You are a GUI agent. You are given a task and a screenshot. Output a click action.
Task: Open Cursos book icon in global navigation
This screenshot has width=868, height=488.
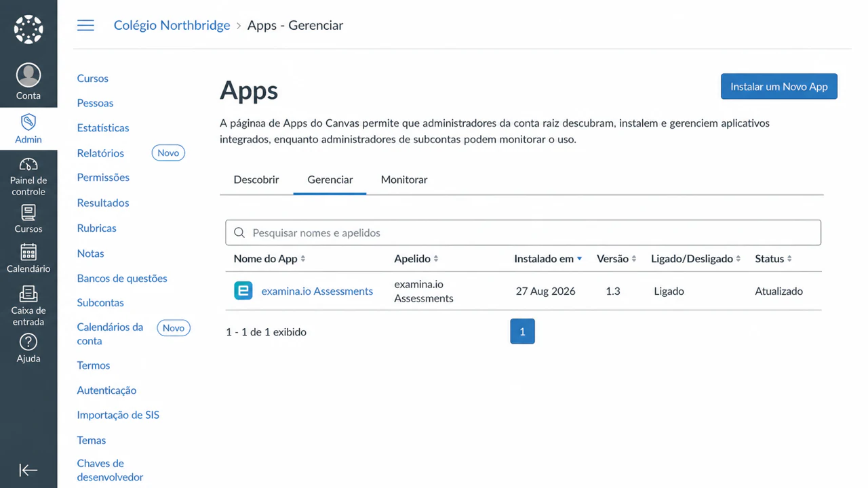point(28,212)
